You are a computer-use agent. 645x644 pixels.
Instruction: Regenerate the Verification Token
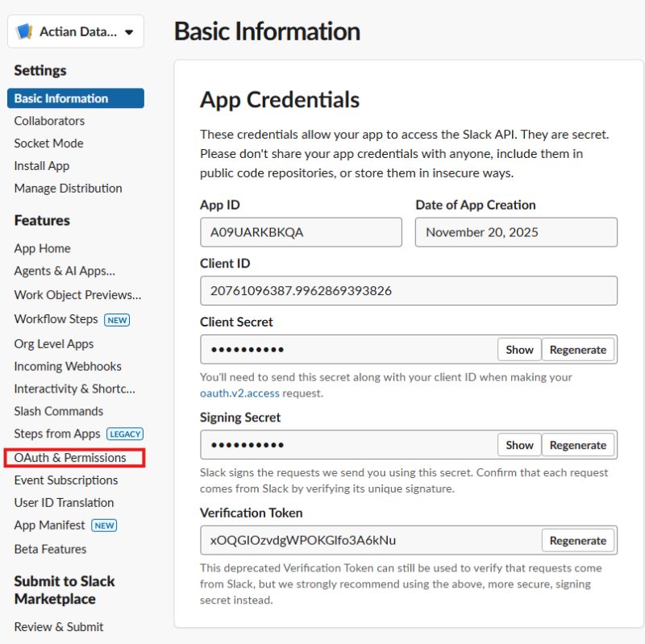[x=578, y=541]
